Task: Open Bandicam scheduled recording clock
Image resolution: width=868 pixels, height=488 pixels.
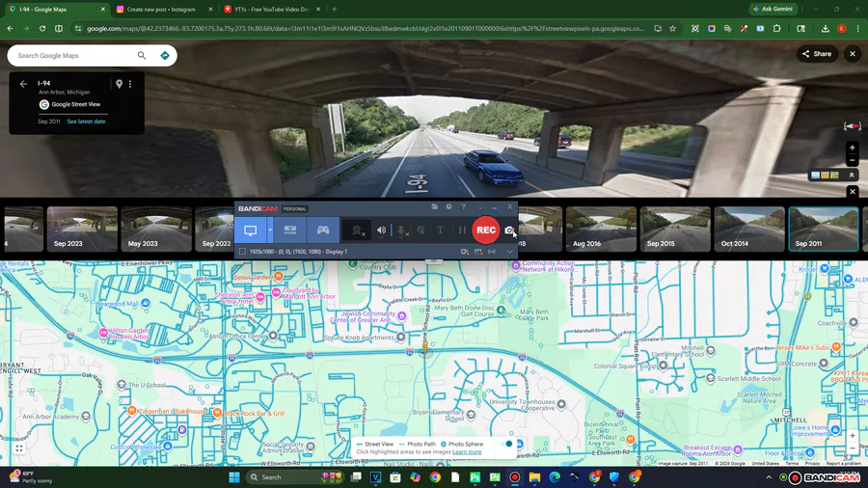Action: [448, 207]
